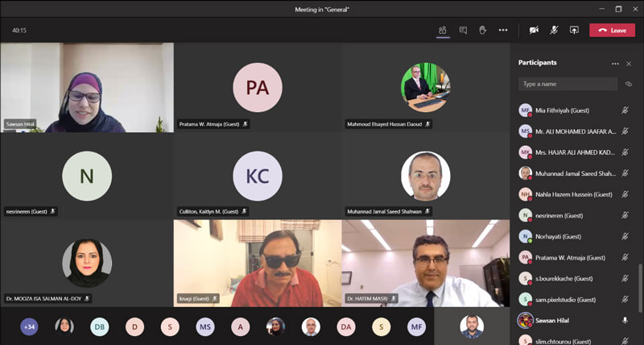Click the Share content icon
Screen dimensions: 644x345
click(x=574, y=30)
